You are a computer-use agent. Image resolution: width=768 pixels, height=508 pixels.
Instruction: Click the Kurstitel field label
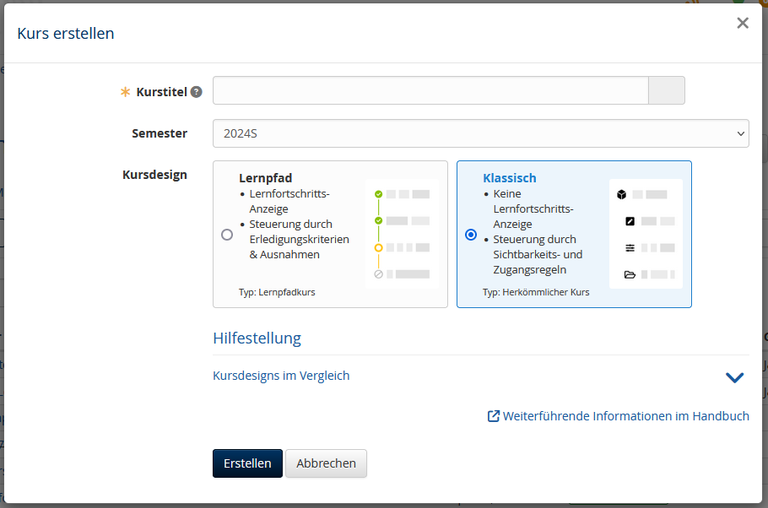pos(162,92)
